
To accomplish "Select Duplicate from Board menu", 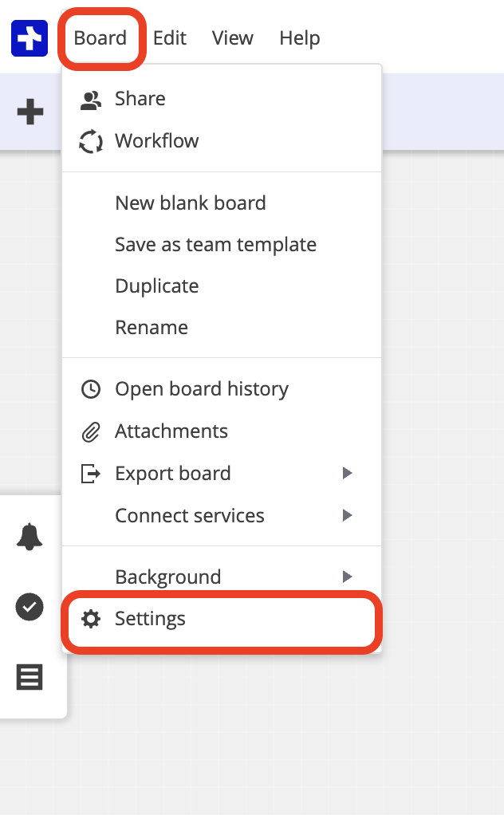I will pyautogui.click(x=157, y=286).
